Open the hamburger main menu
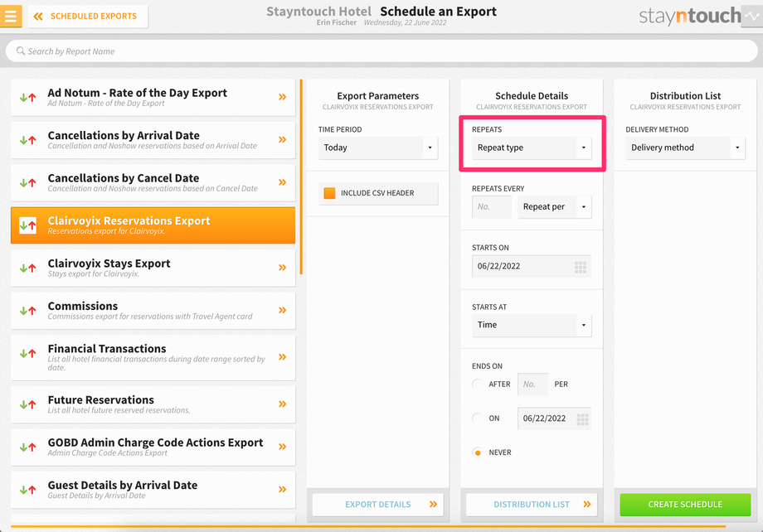The image size is (763, 532). (11, 16)
